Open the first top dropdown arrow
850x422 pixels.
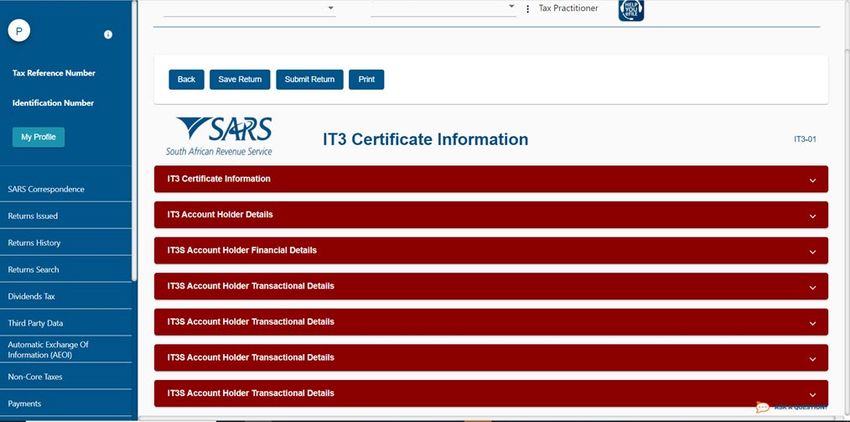(x=331, y=8)
